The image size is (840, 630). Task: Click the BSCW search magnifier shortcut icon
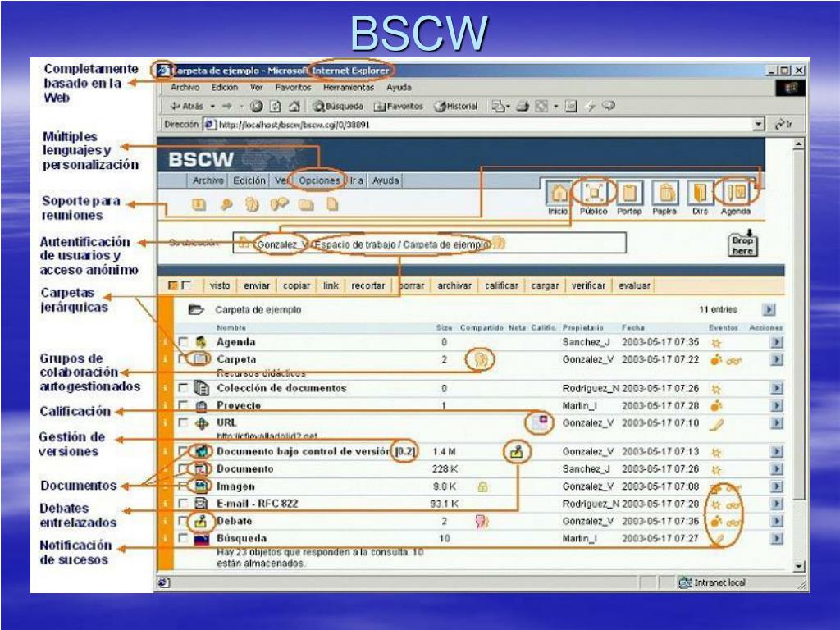[x=226, y=204]
